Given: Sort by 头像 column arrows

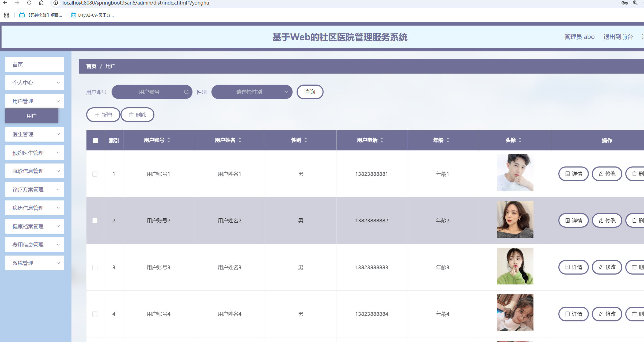Looking at the screenshot, I should [x=520, y=140].
